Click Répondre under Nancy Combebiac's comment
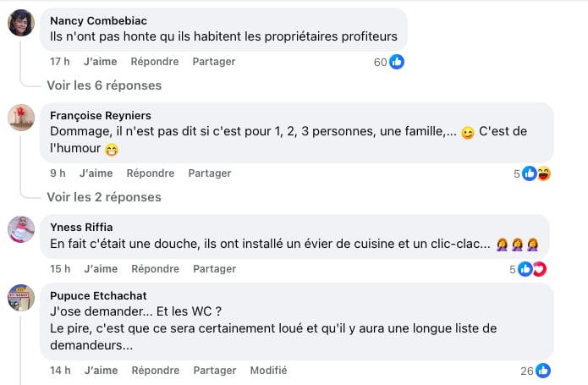Viewport: 588px width, 385px height. point(155,62)
